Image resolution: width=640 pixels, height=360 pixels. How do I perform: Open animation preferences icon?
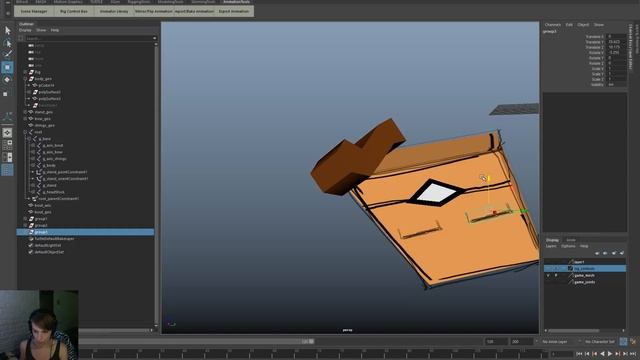(633, 341)
